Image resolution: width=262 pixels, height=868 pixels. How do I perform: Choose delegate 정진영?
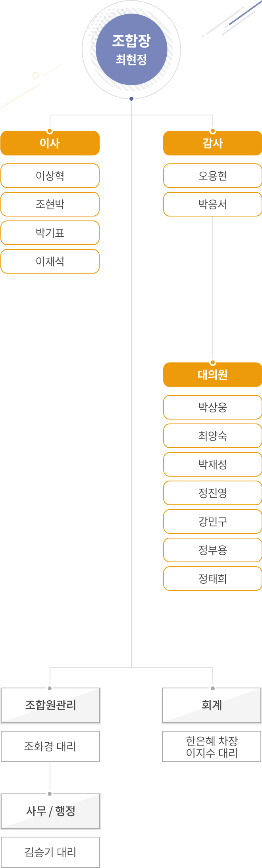[x=213, y=493]
